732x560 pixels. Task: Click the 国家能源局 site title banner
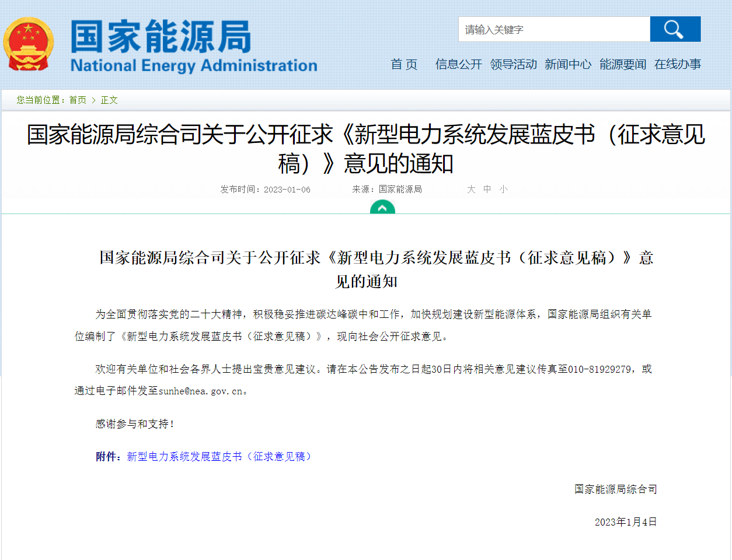(161, 36)
